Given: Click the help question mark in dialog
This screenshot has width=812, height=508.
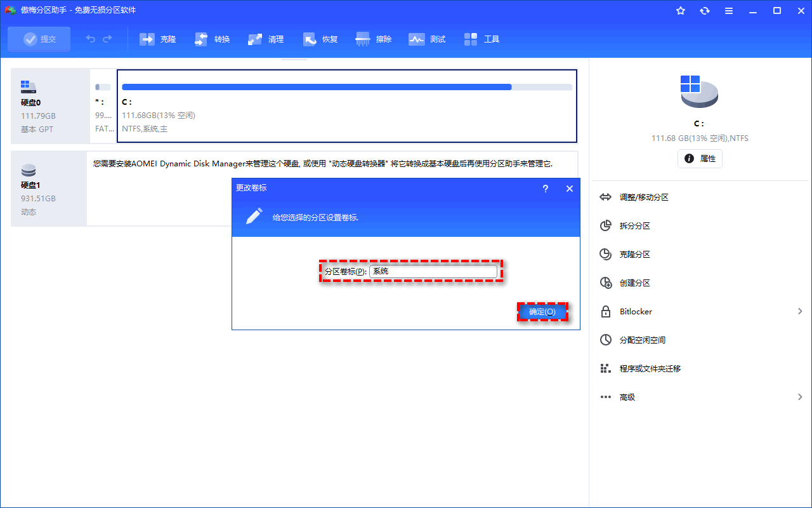Looking at the screenshot, I should click(546, 189).
